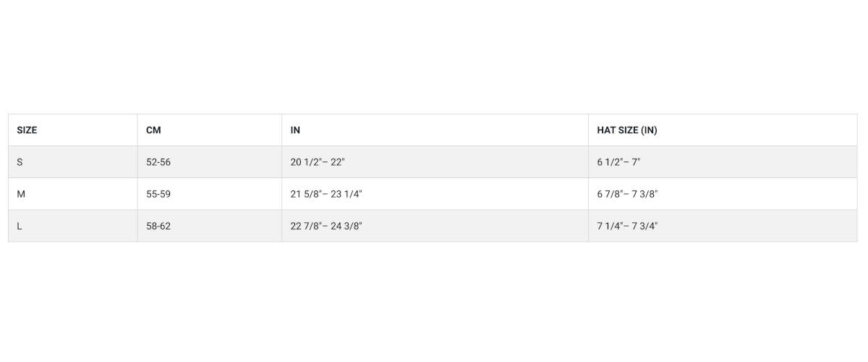Click hat size 7 1/4"– 7 3/4" cell
Screen dimensions: 868x362
click(627, 226)
